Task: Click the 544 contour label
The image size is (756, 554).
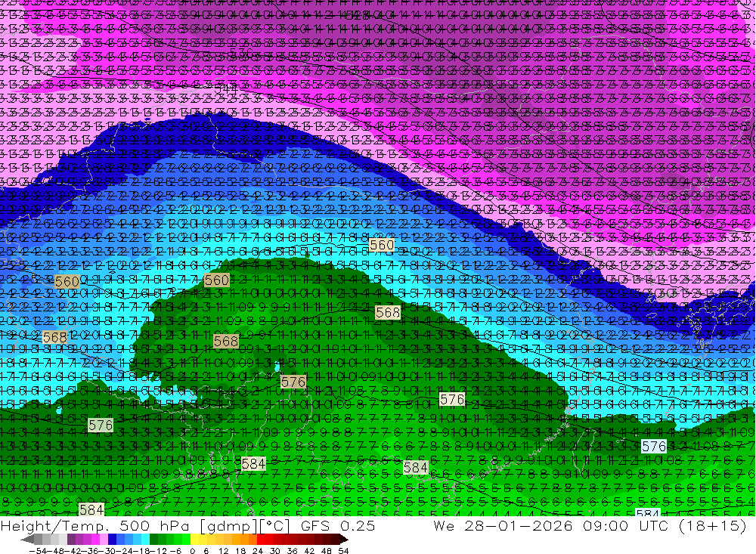Action: point(225,88)
